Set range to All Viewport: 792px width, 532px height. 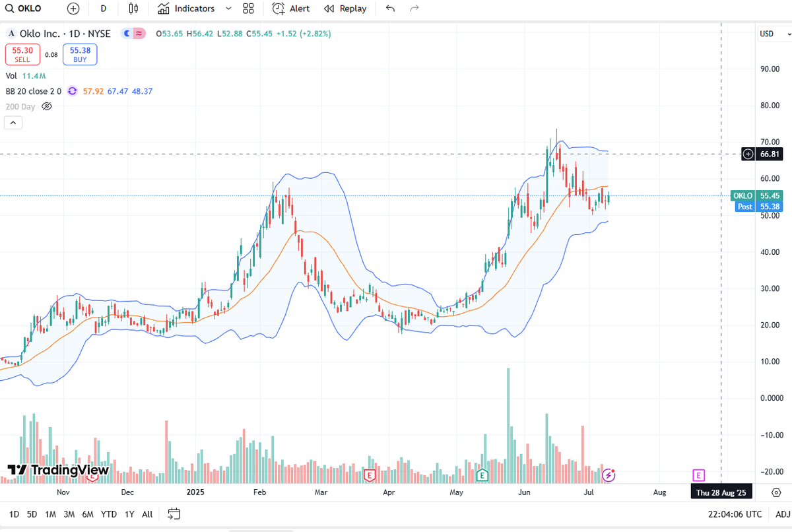click(147, 514)
